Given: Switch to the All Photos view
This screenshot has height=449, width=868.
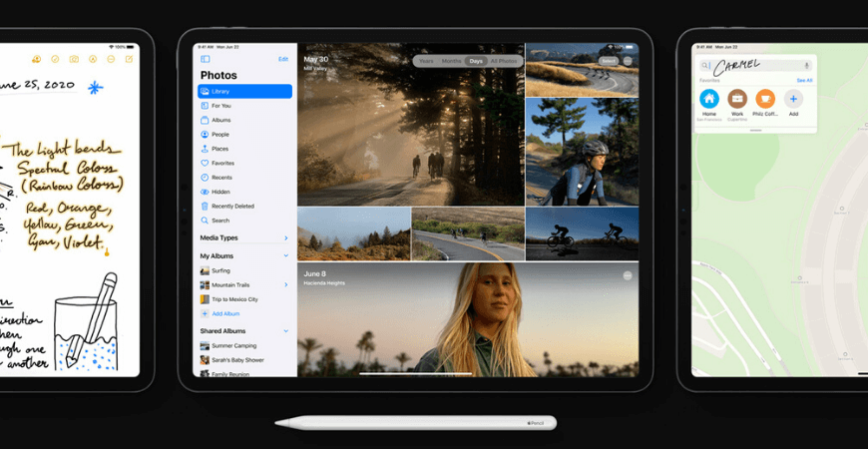Looking at the screenshot, I should (504, 61).
